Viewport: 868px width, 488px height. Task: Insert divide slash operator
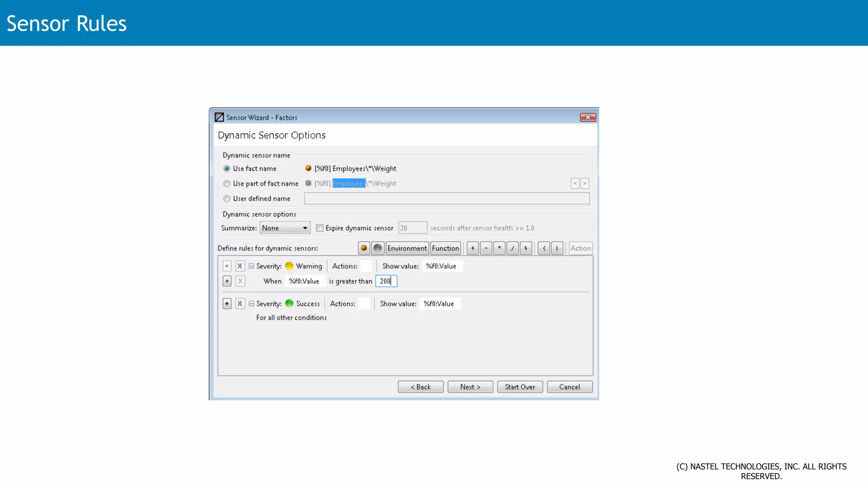click(512, 248)
